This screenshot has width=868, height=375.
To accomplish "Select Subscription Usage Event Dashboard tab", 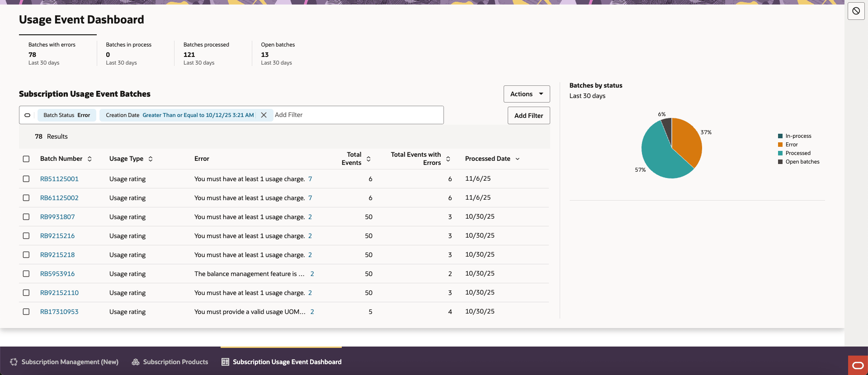I will tap(281, 362).
